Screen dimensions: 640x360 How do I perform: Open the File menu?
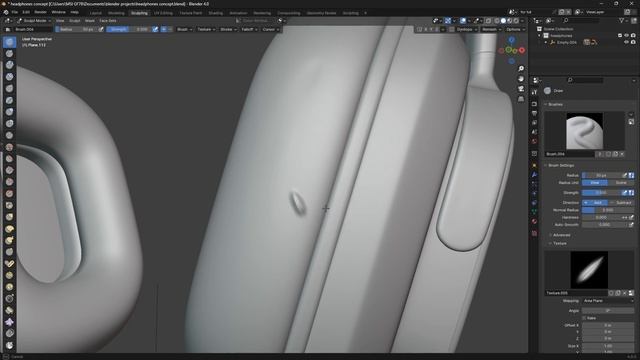point(15,12)
